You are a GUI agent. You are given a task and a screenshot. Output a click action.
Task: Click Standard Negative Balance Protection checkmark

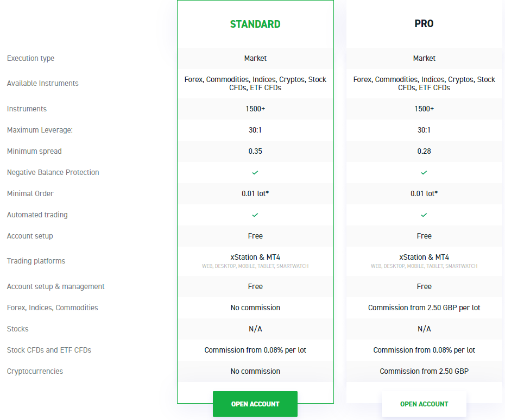(x=255, y=173)
